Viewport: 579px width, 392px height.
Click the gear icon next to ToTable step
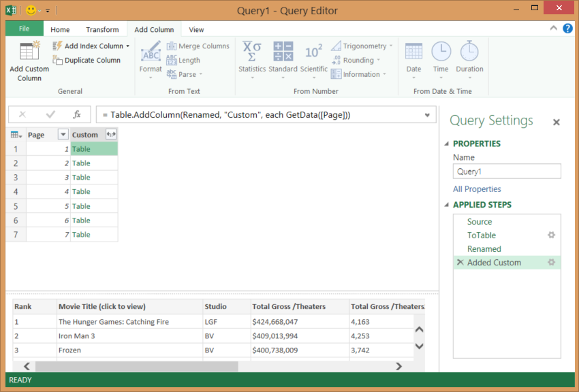pos(551,235)
